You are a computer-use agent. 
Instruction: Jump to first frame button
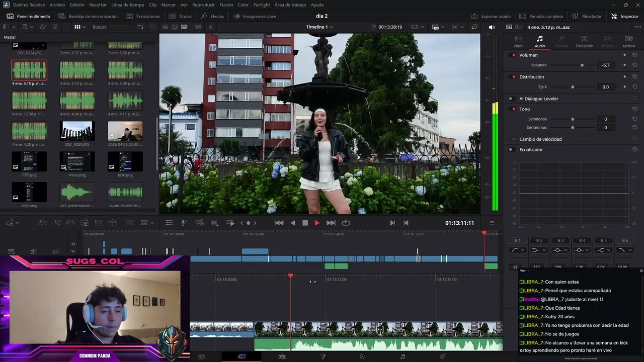pos(279,223)
